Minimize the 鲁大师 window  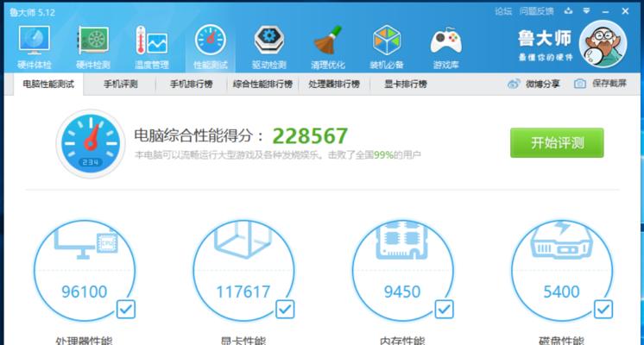tap(605, 12)
